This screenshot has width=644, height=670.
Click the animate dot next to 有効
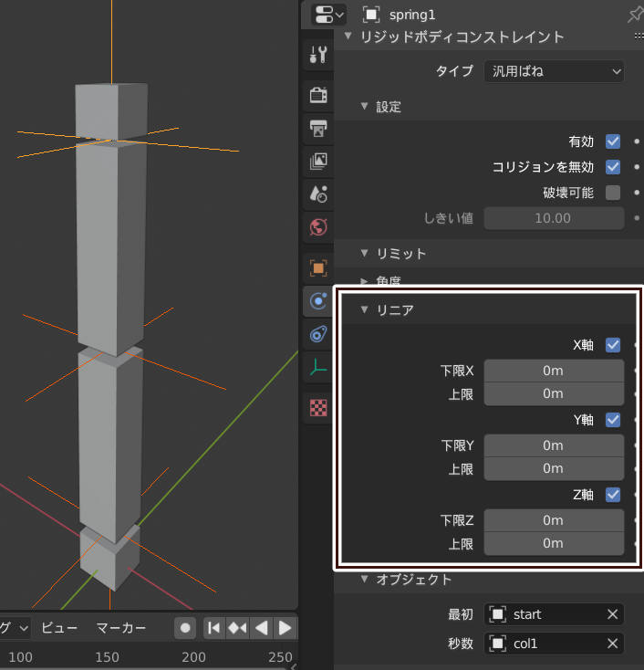pyautogui.click(x=637, y=141)
